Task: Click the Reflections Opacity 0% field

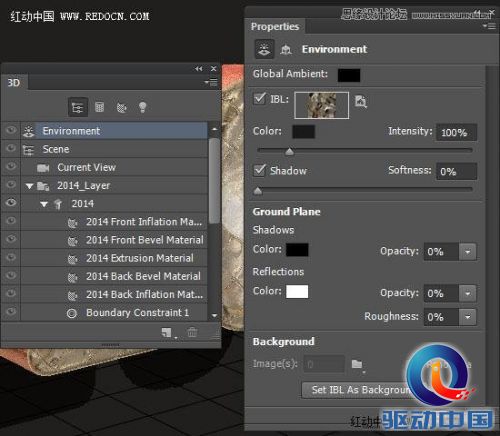Action: point(441,294)
